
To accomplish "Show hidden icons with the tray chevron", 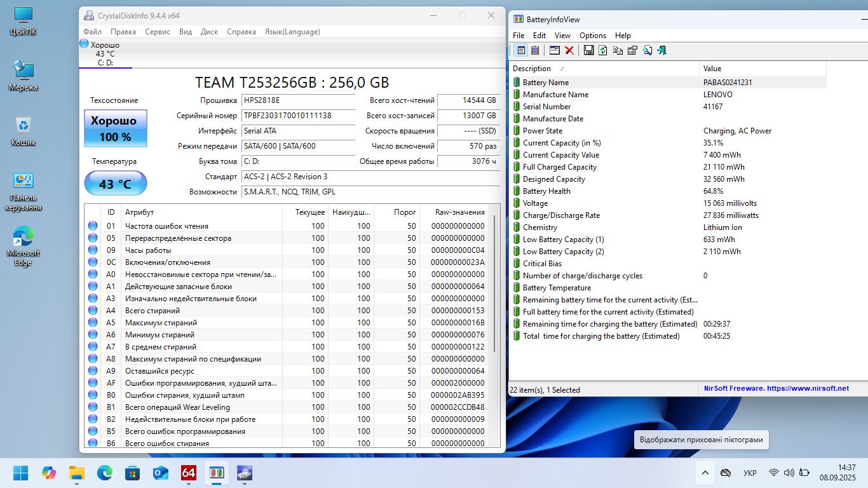I will click(x=705, y=473).
